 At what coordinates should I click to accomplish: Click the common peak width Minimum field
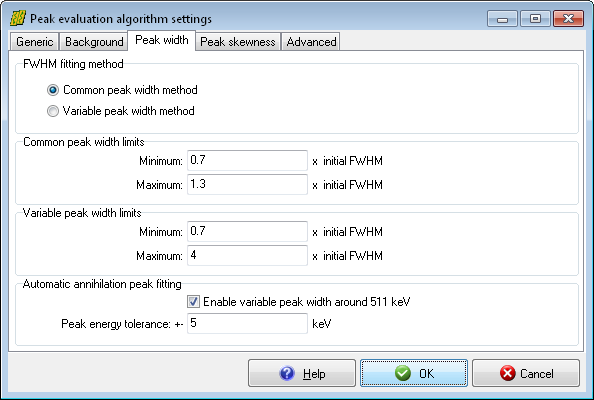click(x=247, y=161)
